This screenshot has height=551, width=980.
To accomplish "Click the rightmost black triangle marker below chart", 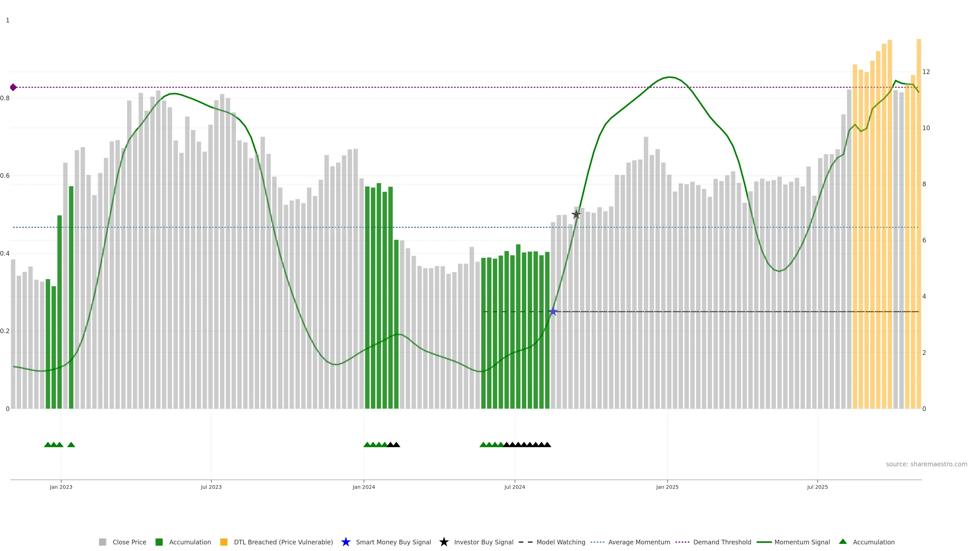I will pos(547,445).
